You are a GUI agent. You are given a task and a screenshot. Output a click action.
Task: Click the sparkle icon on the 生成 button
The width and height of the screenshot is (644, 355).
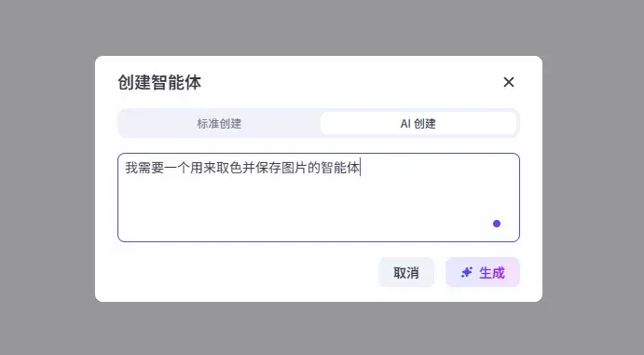click(x=467, y=272)
